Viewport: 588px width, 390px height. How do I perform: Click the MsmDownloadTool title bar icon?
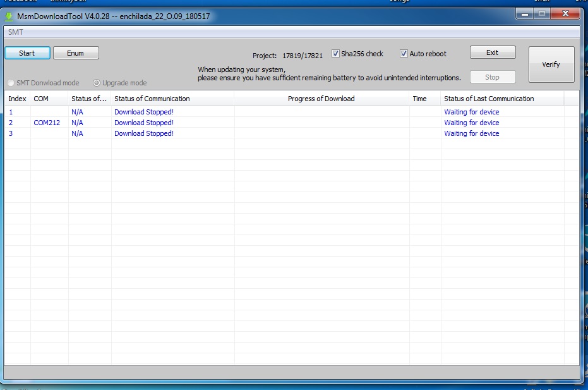click(9, 16)
